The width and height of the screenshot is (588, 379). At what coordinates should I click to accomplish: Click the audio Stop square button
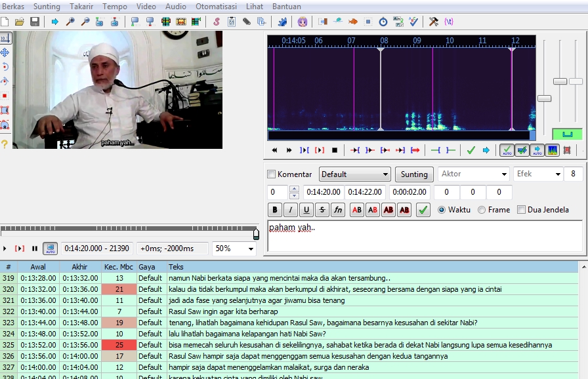(x=335, y=150)
